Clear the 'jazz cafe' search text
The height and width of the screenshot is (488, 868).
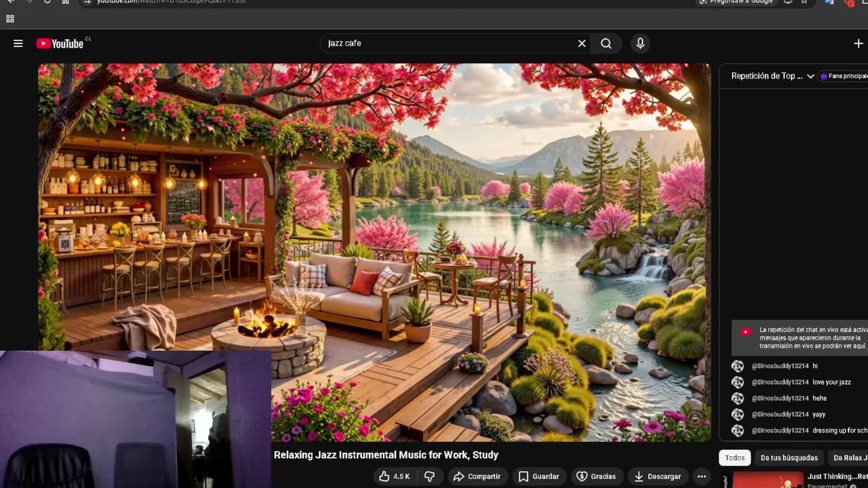582,43
